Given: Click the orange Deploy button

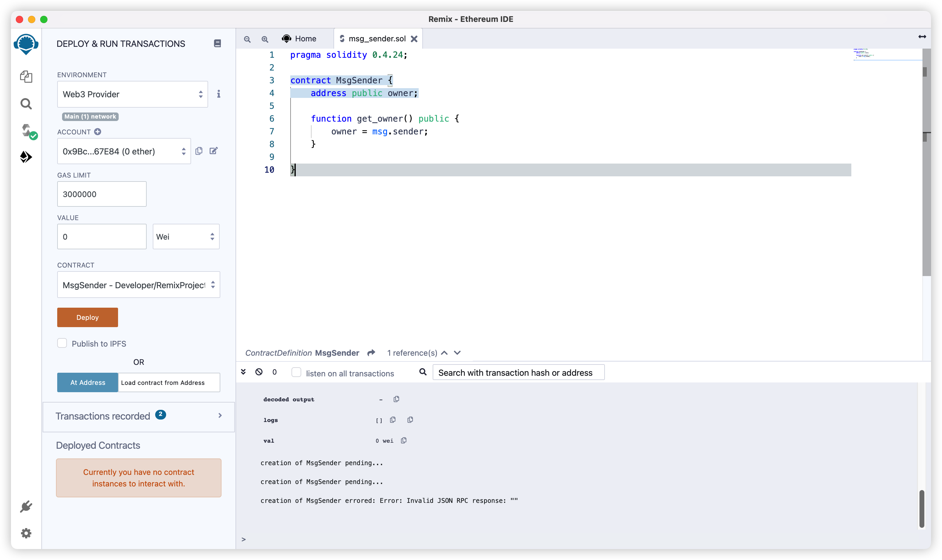Looking at the screenshot, I should pyautogui.click(x=88, y=317).
